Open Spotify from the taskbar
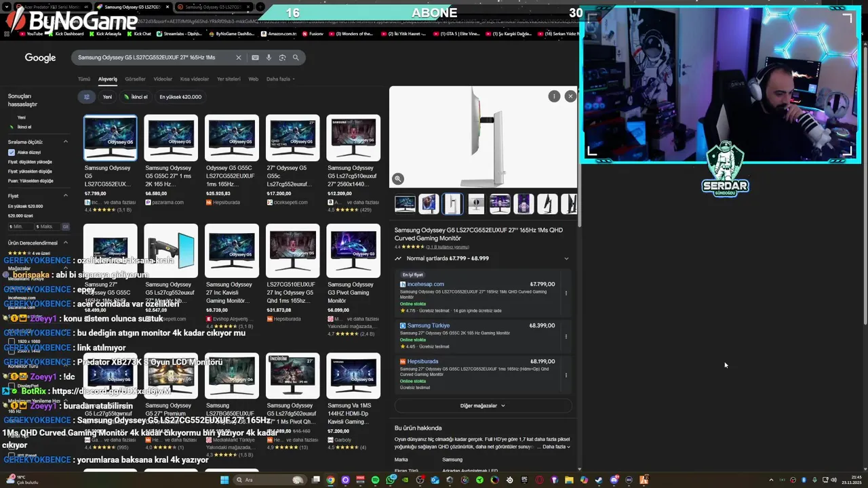 coord(375,480)
